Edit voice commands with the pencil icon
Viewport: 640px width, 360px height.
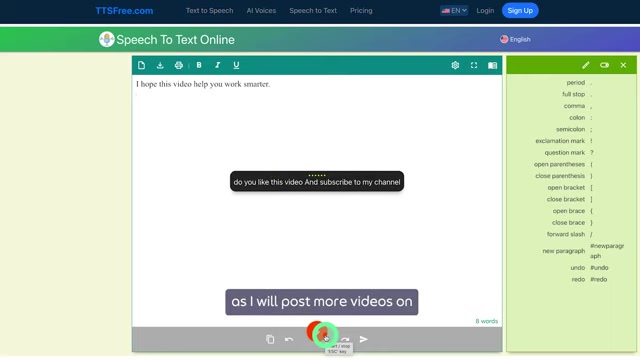[586, 65]
